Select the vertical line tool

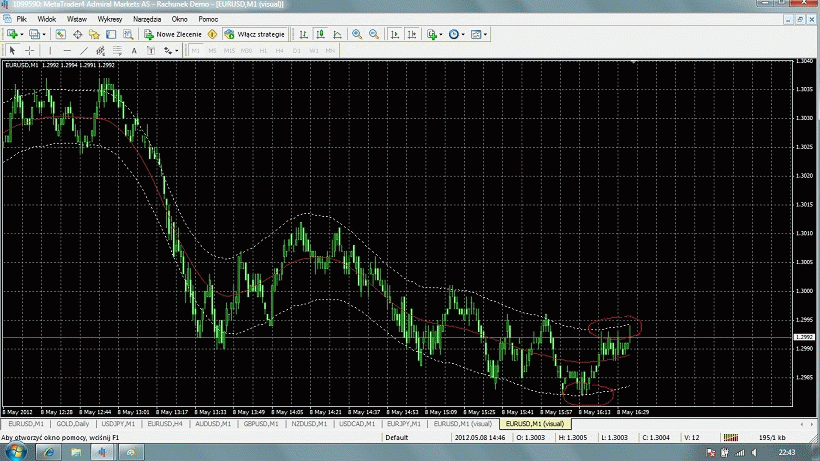click(x=50, y=51)
